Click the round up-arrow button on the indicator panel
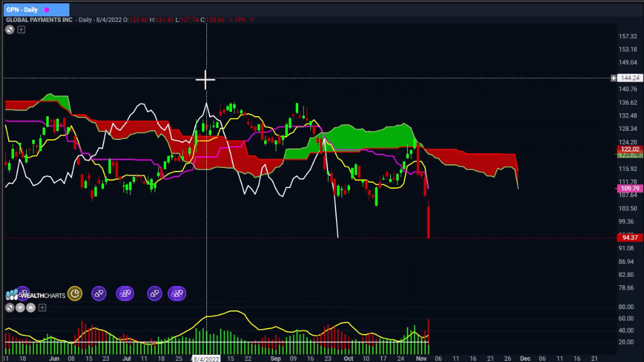The width and height of the screenshot is (644, 362). click(x=31, y=307)
